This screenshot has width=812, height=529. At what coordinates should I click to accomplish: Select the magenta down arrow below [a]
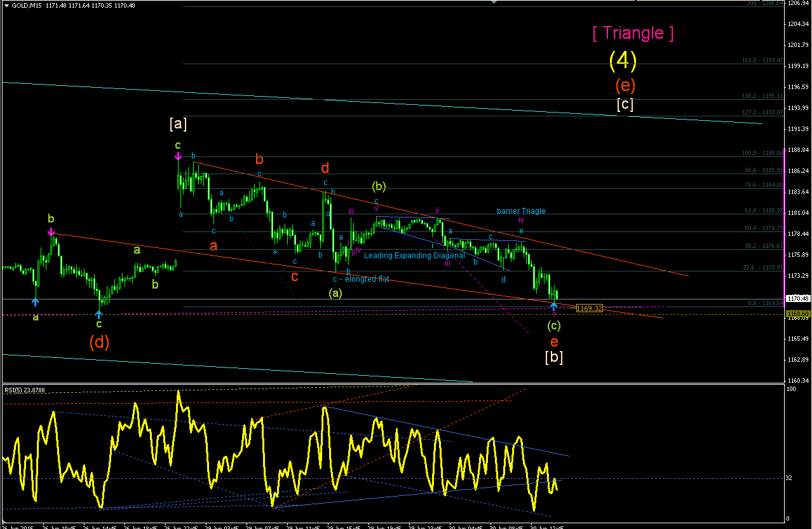178,156
